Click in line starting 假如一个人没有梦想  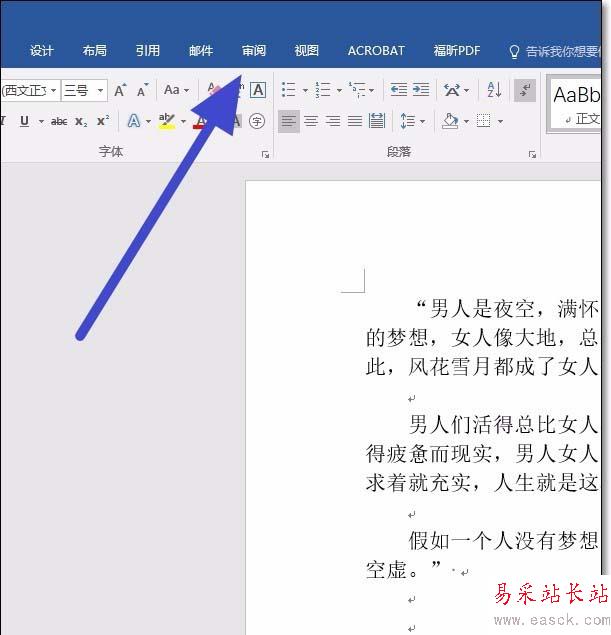503,541
